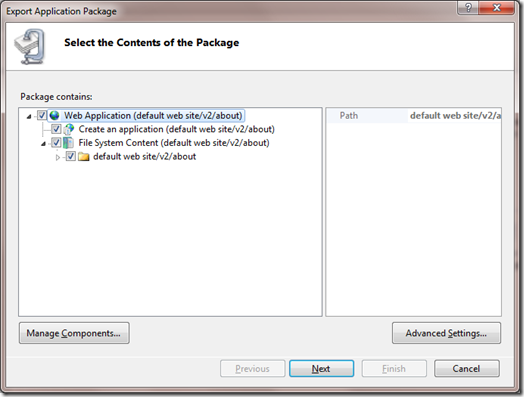Click the File System Content icon

coord(69,143)
